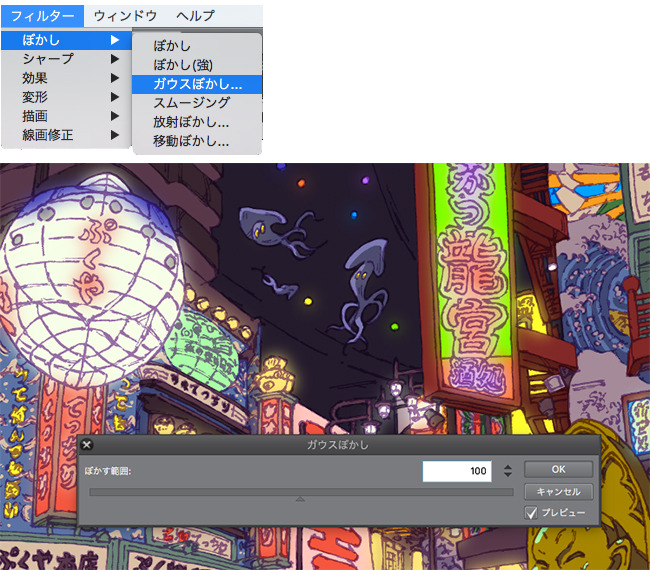The height and width of the screenshot is (570, 650).
Task: Expand the arrow beside 変形
Action: [x=115, y=97]
